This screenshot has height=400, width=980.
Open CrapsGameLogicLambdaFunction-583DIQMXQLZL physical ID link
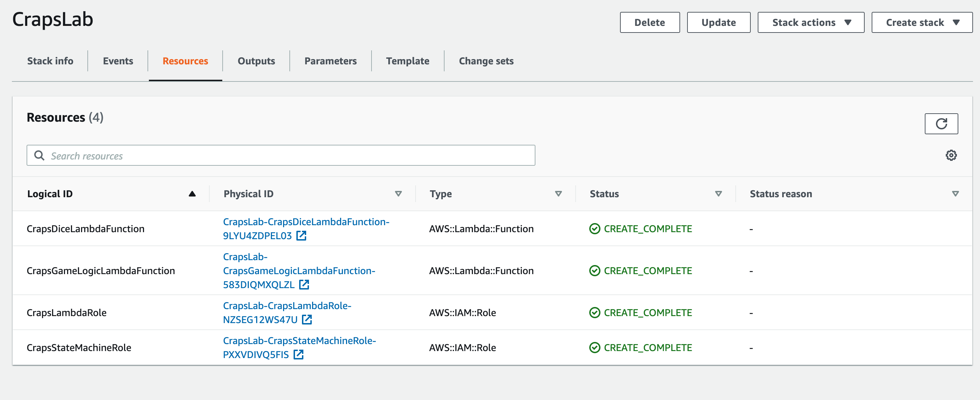(x=299, y=271)
